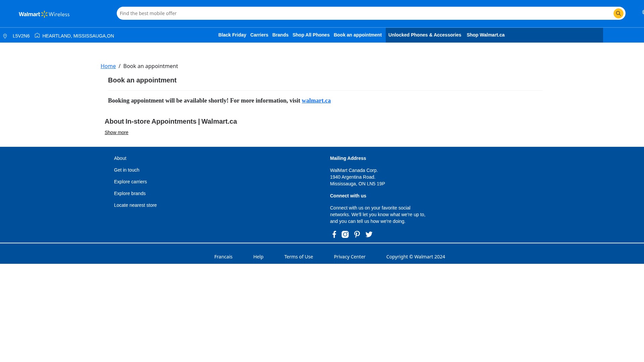This screenshot has height=362, width=644.
Task: Open Terms of Use link
Action: coord(299,257)
